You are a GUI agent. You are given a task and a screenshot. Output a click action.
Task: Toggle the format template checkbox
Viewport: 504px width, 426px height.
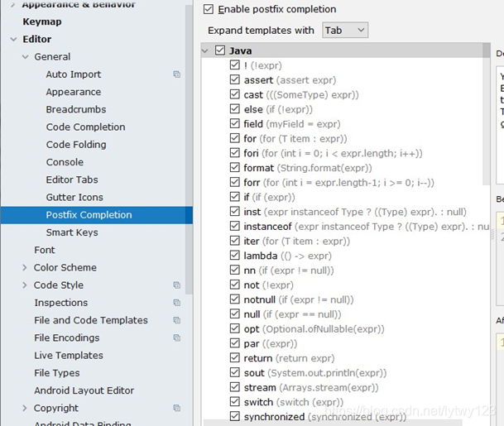tap(235, 168)
